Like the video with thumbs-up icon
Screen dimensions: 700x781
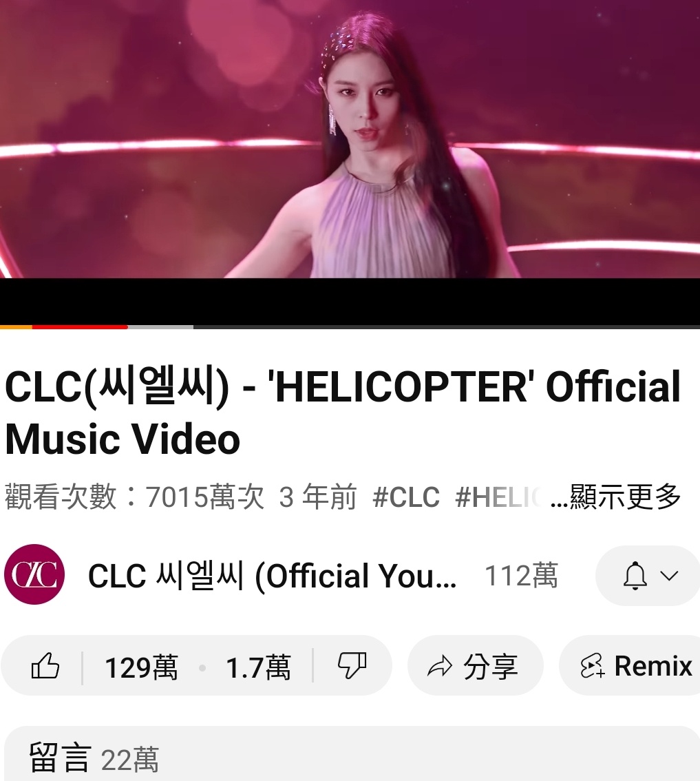(45, 666)
